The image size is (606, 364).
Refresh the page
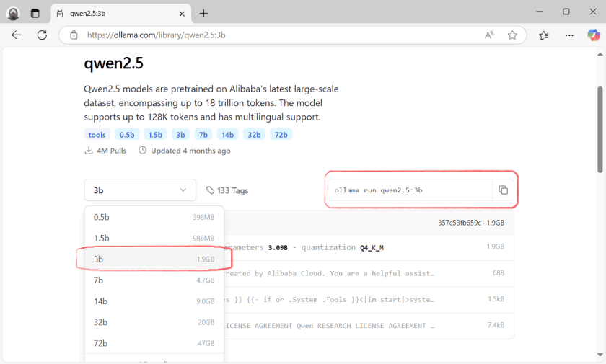[x=42, y=35]
